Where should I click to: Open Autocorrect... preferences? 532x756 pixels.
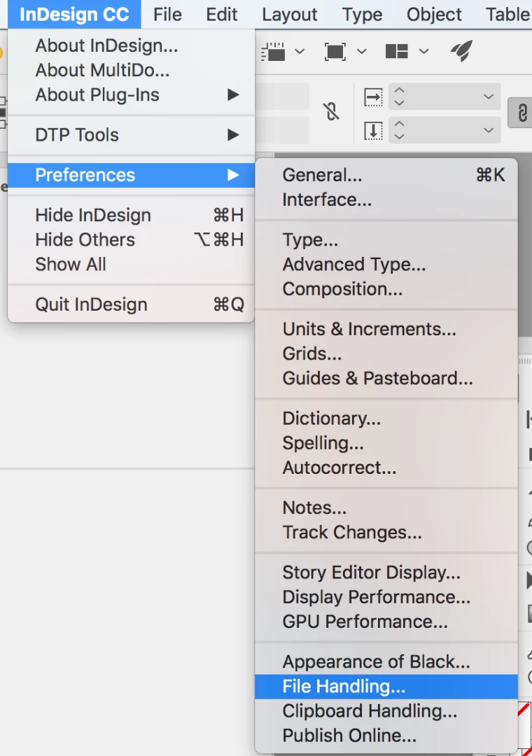click(x=386, y=468)
